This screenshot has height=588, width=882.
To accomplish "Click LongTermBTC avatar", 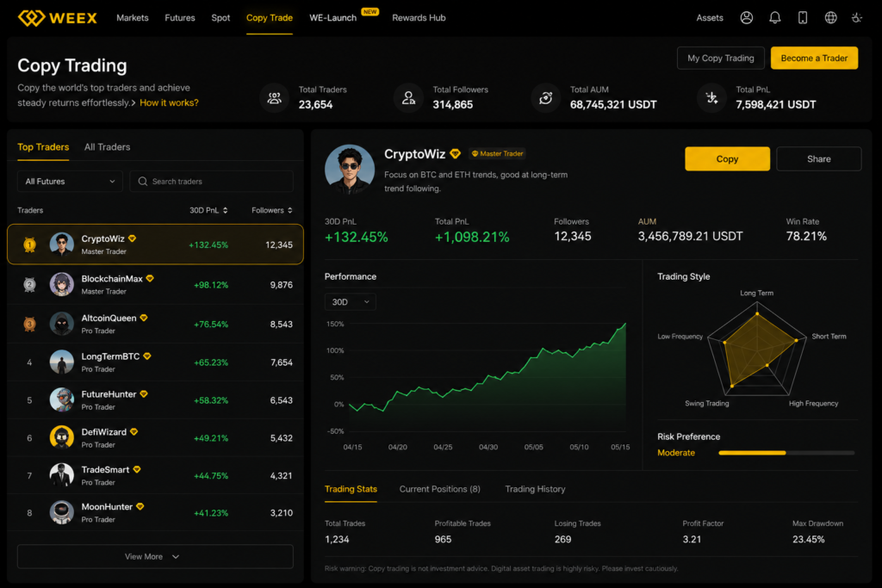I will [62, 362].
